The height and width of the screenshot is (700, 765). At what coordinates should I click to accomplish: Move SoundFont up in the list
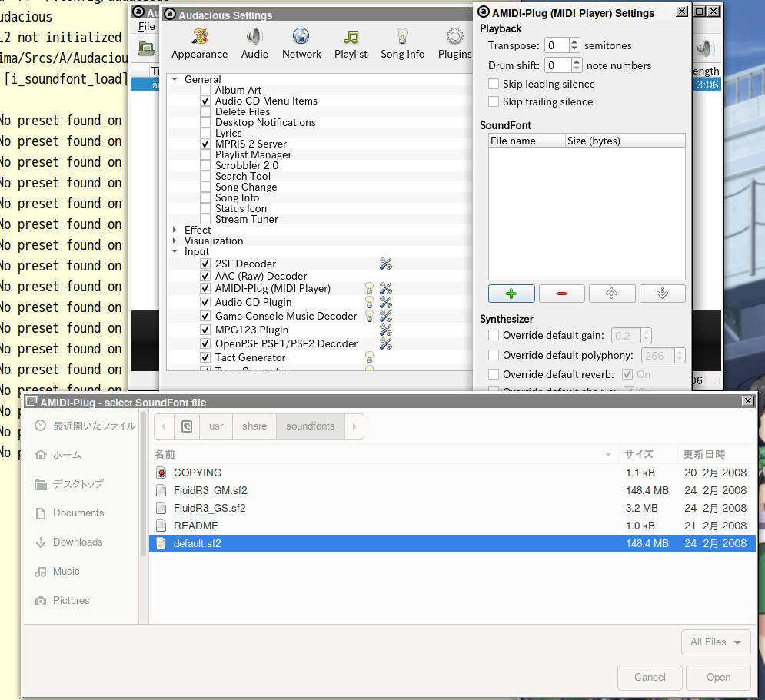612,294
